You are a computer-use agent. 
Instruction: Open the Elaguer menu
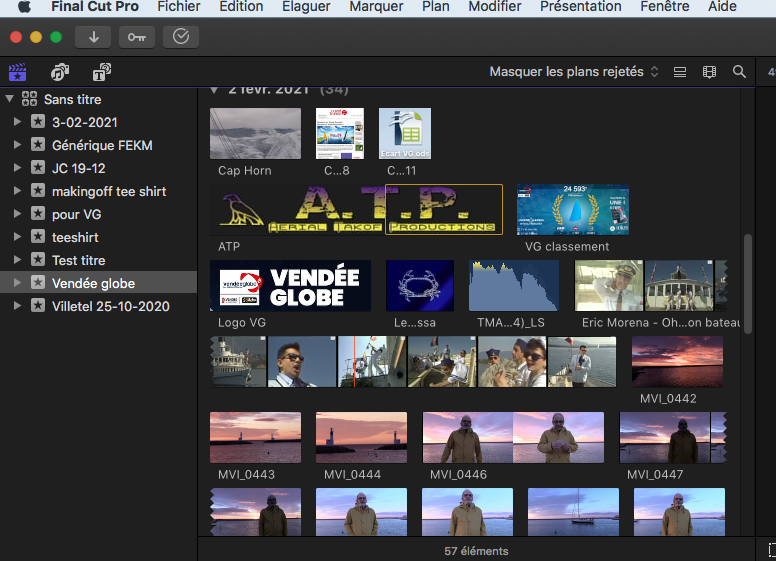pyautogui.click(x=306, y=7)
